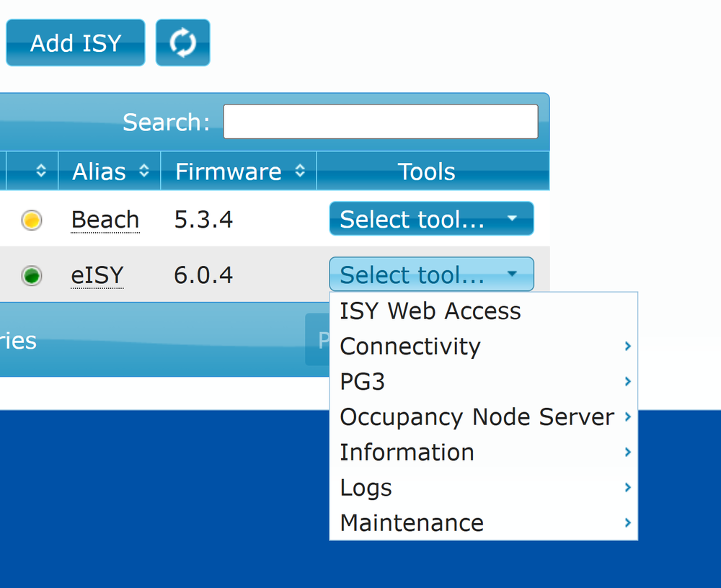Expand the PG3 submenu chevron
The height and width of the screenshot is (588, 721).
(628, 381)
